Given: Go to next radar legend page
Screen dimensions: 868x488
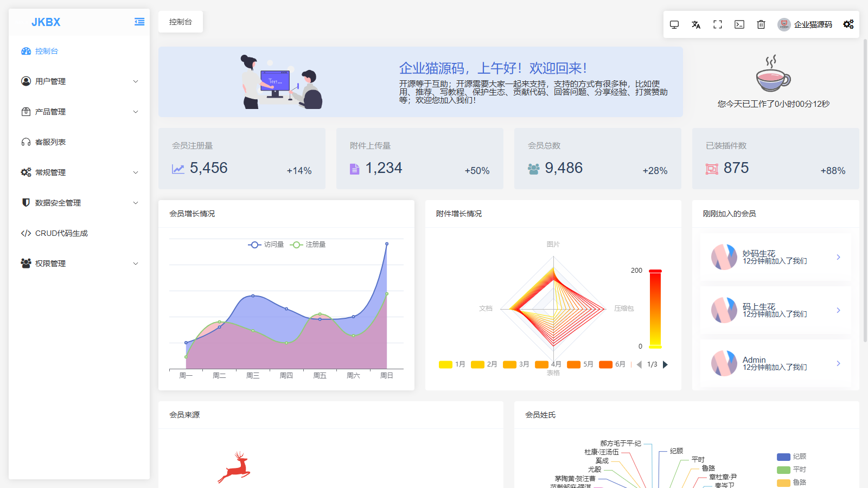Looking at the screenshot, I should point(666,364).
